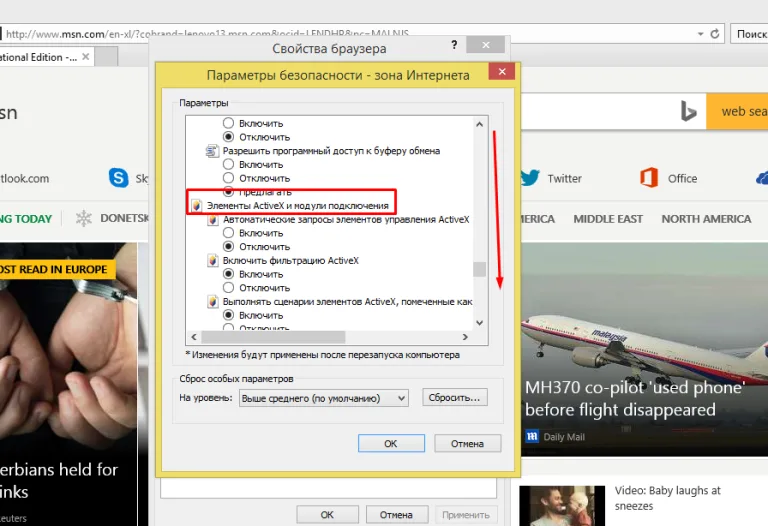Click the Skype icon shortcut
768x526 pixels.
[x=119, y=177]
